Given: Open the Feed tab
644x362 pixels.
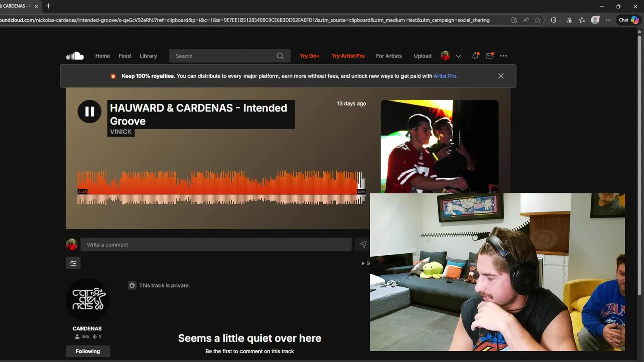Looking at the screenshot, I should (x=125, y=56).
